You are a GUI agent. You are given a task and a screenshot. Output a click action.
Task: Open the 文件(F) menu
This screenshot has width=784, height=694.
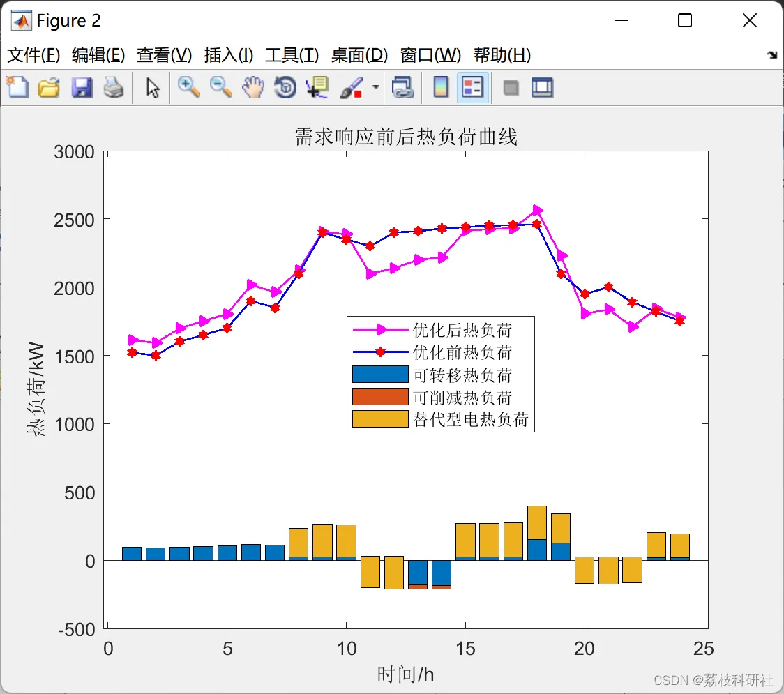click(33, 55)
